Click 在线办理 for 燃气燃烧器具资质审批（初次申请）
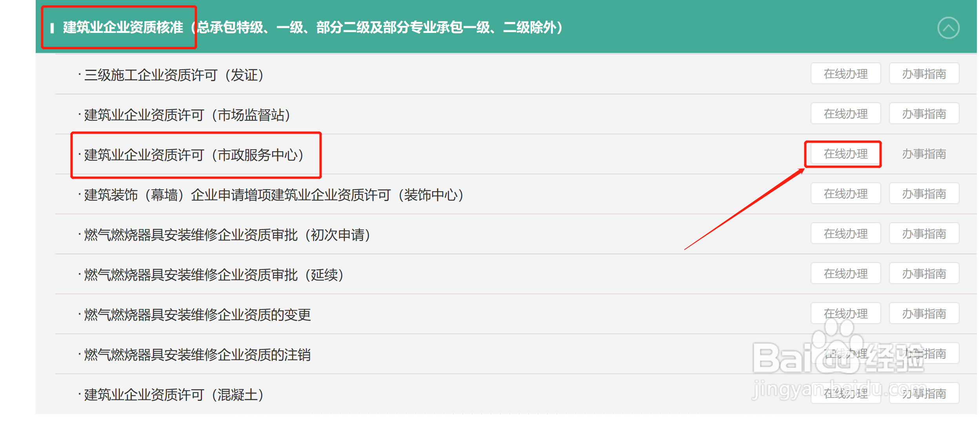Image resolution: width=980 pixels, height=422 pixels. pyautogui.click(x=845, y=234)
